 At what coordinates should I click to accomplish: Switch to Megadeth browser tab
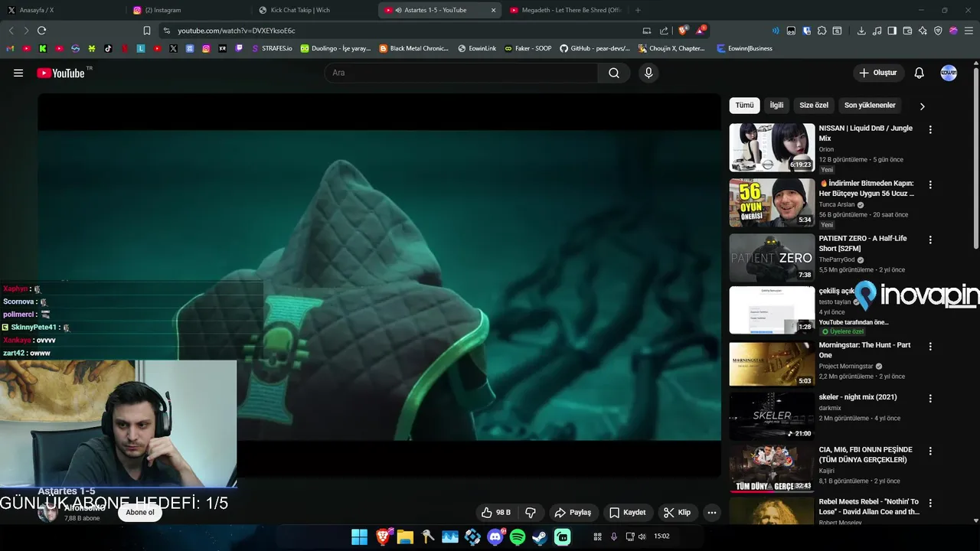pos(565,10)
